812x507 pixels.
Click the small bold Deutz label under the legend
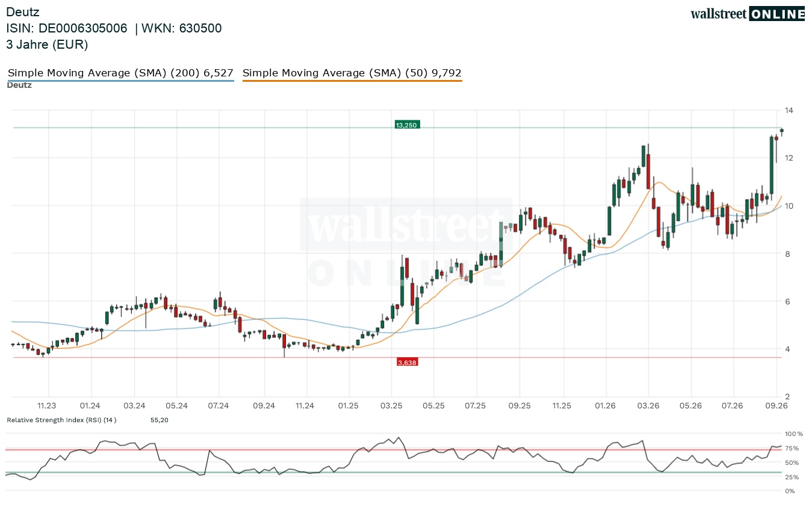19,85
